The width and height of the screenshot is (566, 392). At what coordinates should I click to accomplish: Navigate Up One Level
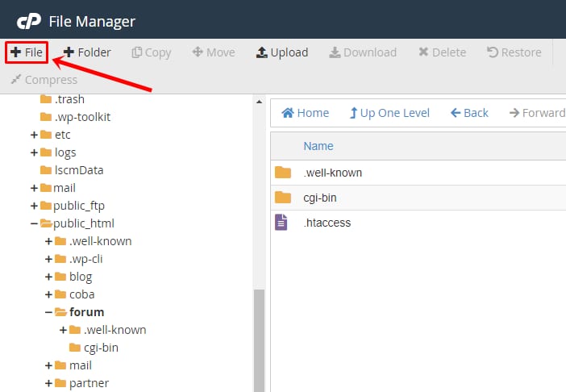tap(389, 113)
